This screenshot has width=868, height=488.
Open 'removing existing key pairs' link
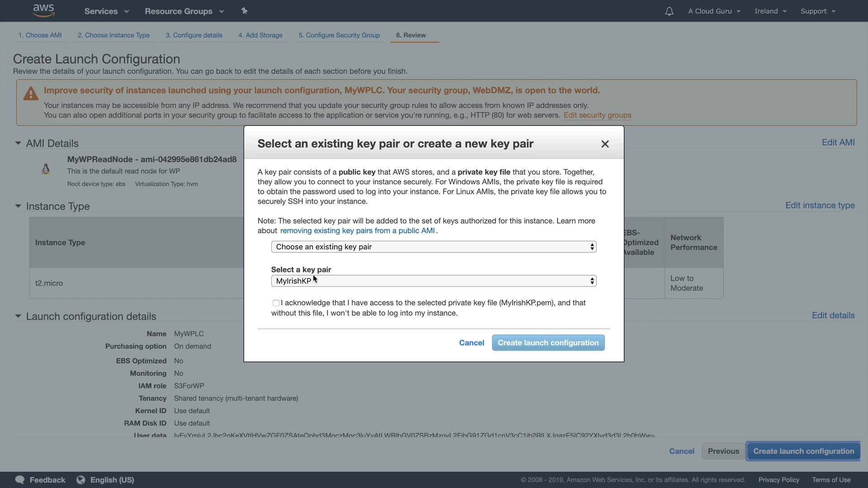[357, 231]
